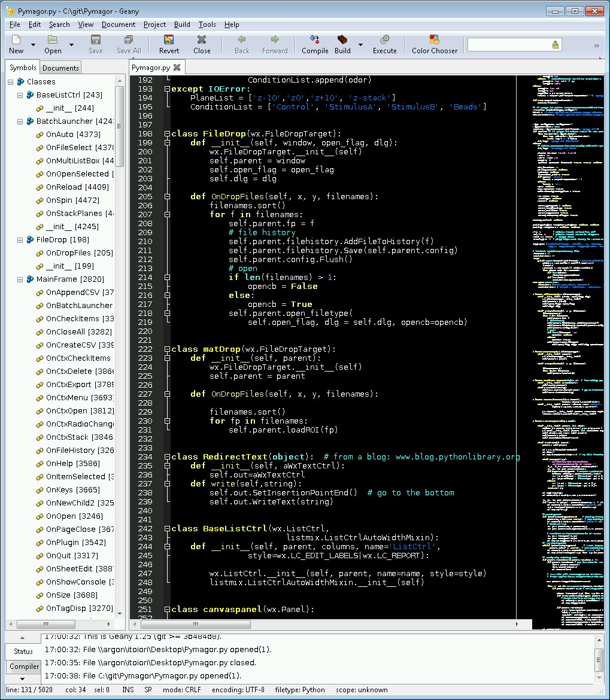Click the Close document toolbar icon
Image resolution: width=610 pixels, height=700 pixels.
pos(202,39)
